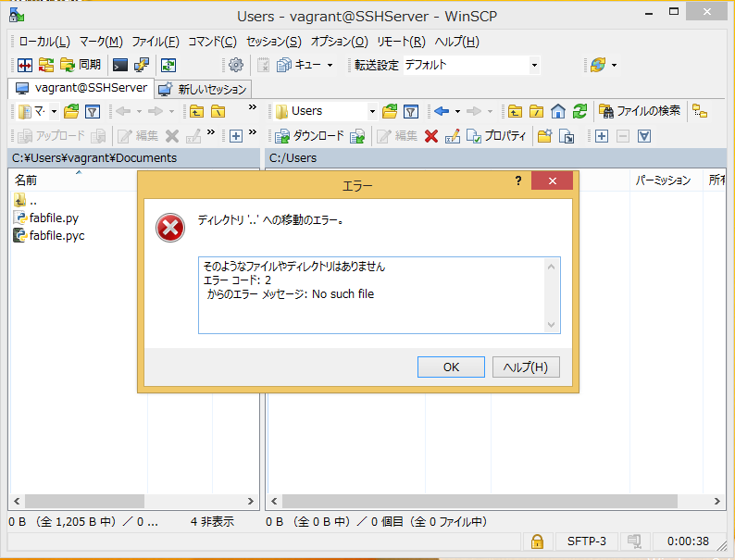Open the マーク(M) menu
The image size is (735, 560).
(101, 42)
